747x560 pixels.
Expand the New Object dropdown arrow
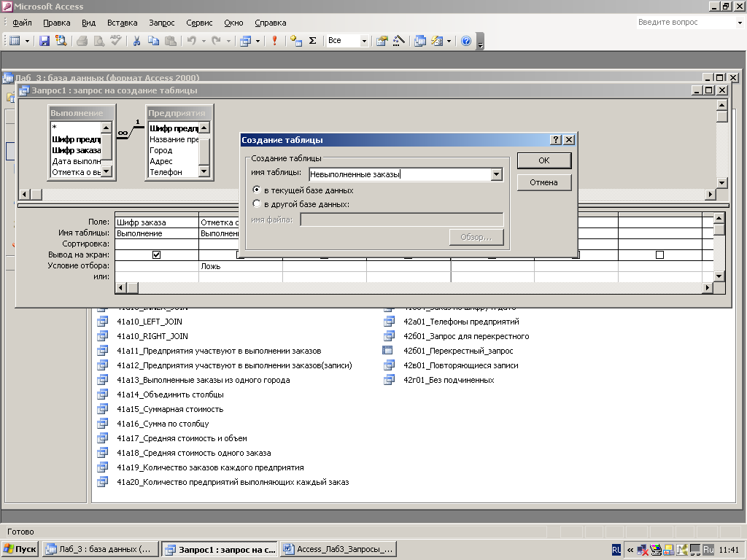(449, 41)
